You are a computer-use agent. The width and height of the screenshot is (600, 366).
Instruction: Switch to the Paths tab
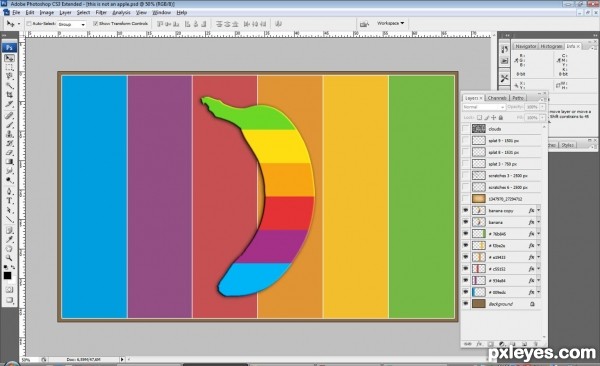pyautogui.click(x=518, y=98)
